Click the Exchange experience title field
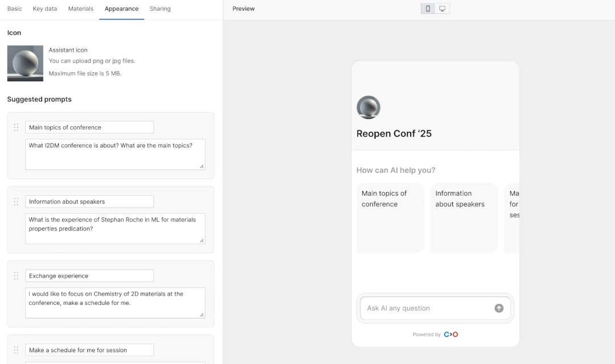615x364 pixels. coord(89,275)
